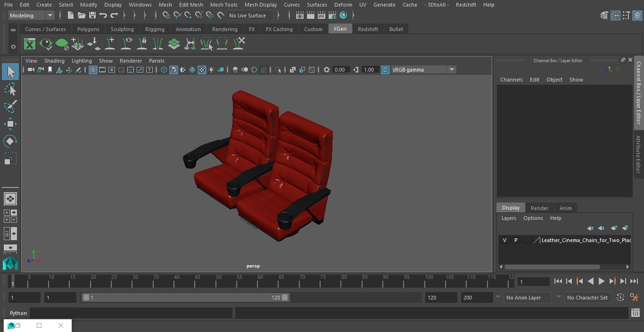Redo the last action
The height and width of the screenshot is (332, 644).
coord(114,16)
